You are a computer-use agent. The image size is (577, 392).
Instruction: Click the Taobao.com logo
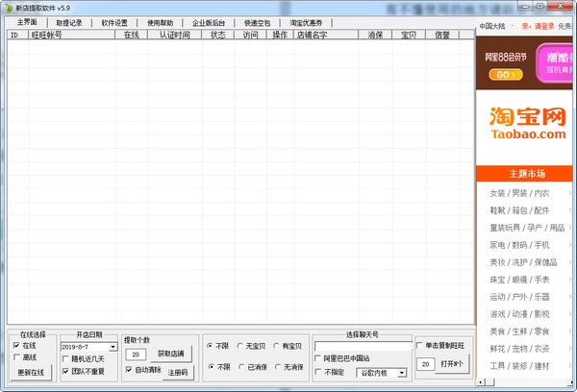click(x=526, y=123)
